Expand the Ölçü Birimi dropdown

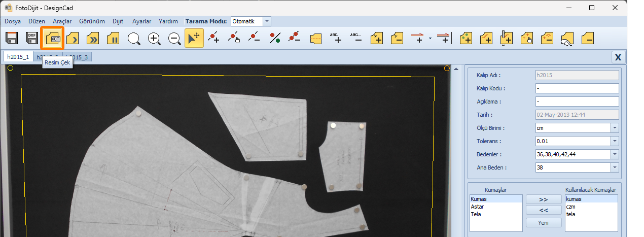point(615,128)
